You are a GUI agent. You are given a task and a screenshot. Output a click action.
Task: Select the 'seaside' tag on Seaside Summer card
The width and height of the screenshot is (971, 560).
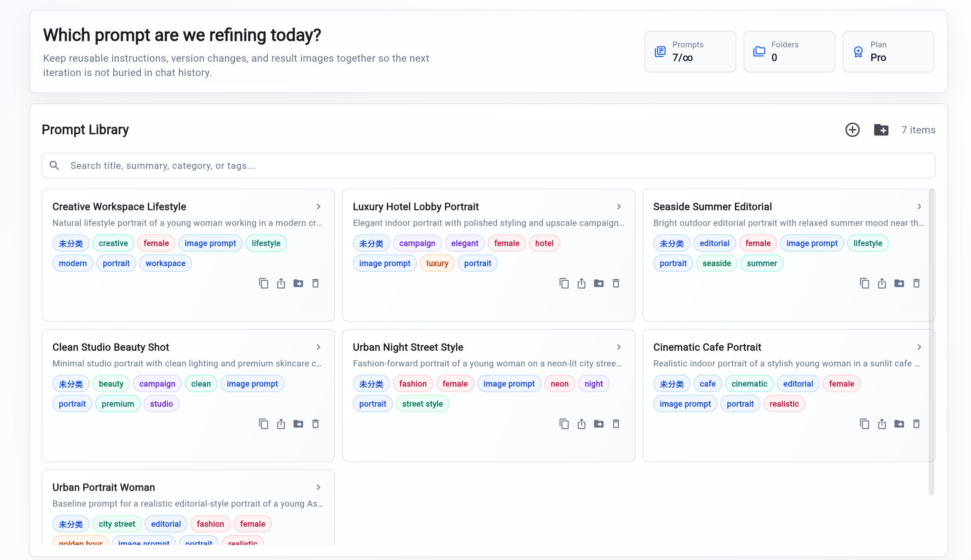[717, 264]
